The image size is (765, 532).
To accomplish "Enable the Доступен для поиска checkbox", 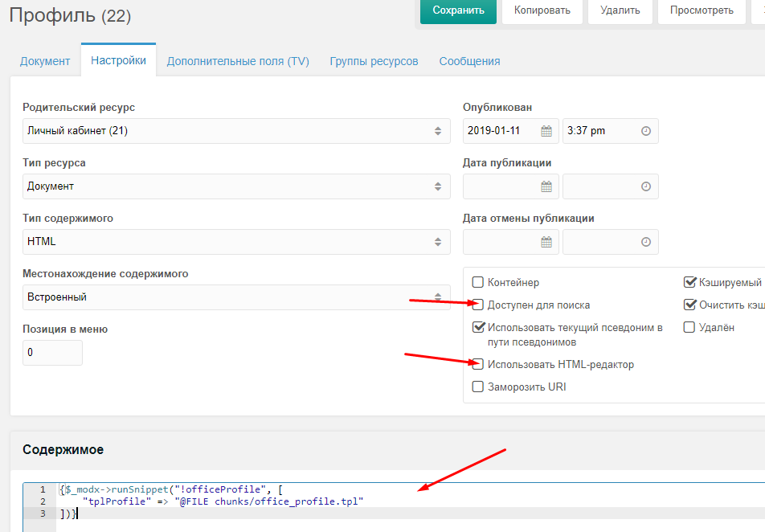I will 477,305.
